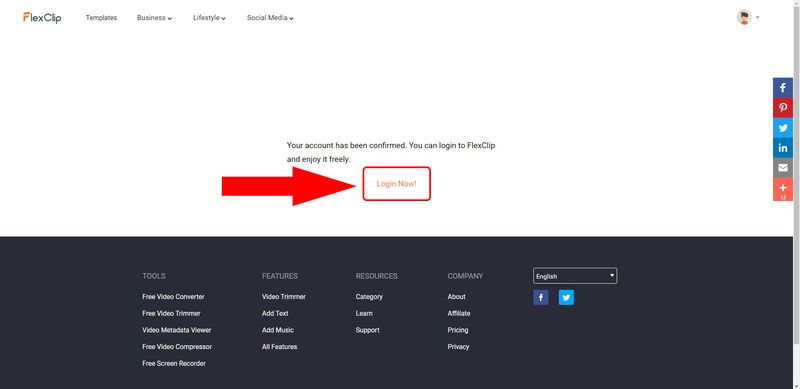This screenshot has height=389, width=800.
Task: Open more sharing options plus button
Action: click(783, 189)
